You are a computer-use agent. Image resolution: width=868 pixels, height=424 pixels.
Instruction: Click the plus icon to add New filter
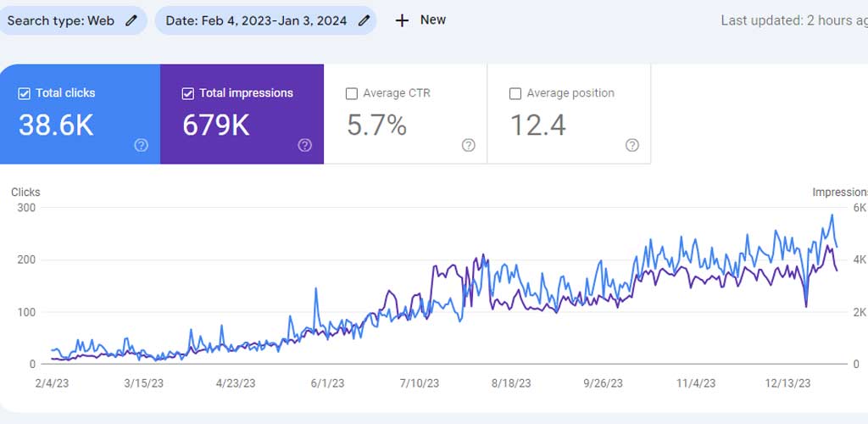tap(402, 20)
